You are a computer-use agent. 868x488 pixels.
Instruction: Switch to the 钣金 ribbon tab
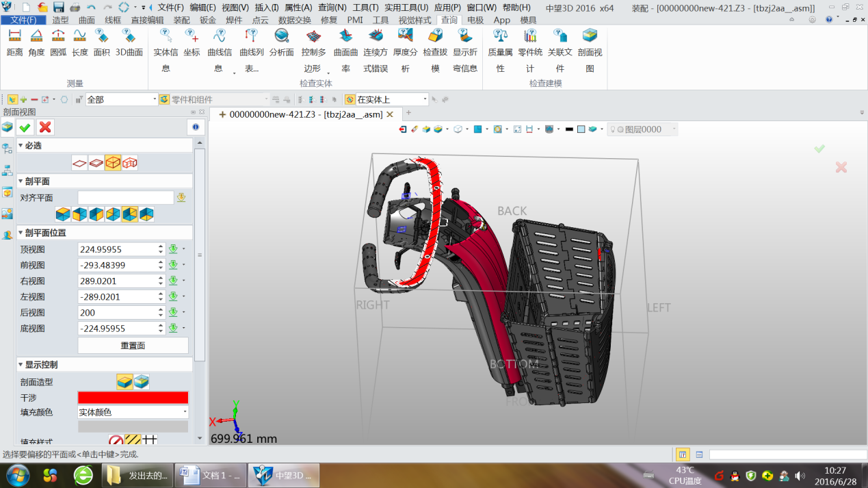[x=208, y=21]
